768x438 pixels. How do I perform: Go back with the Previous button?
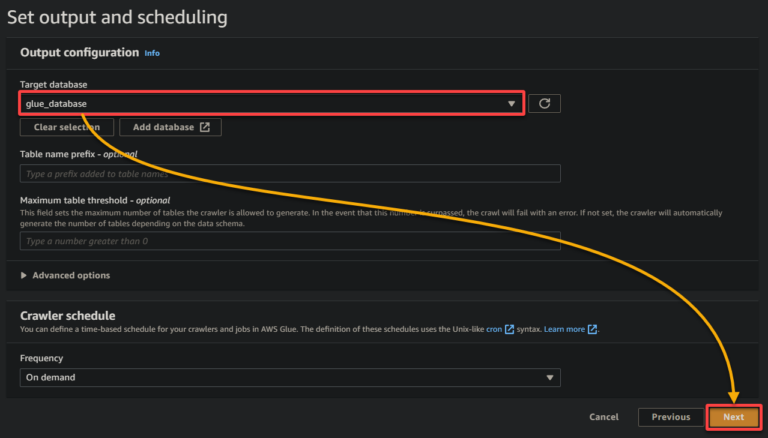click(x=671, y=417)
